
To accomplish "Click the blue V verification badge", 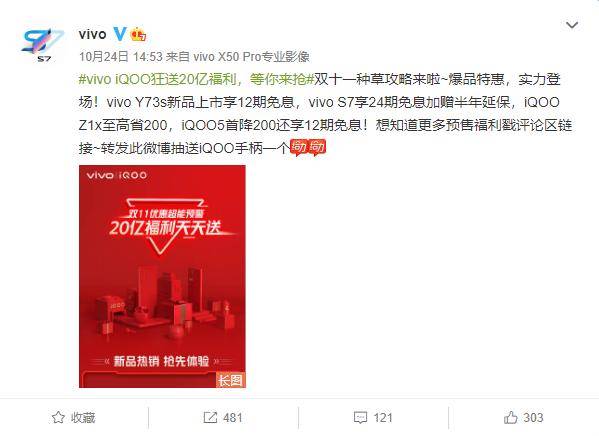I will pos(120,34).
